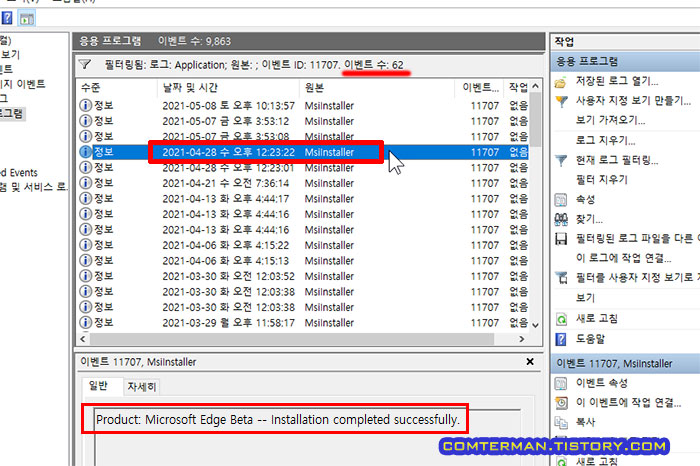This screenshot has width=700, height=466.
Task: Click funnel icon for filtering the current log
Action: pos(561,160)
